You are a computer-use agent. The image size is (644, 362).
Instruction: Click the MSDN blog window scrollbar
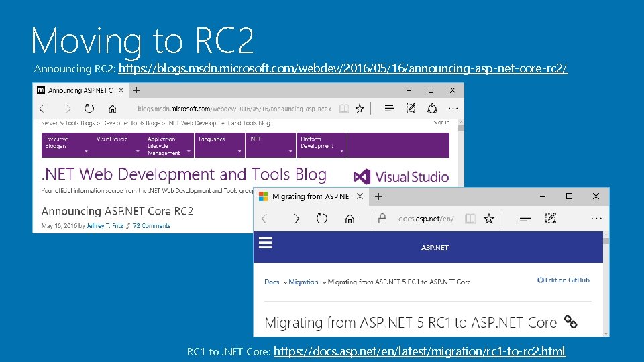[461, 153]
